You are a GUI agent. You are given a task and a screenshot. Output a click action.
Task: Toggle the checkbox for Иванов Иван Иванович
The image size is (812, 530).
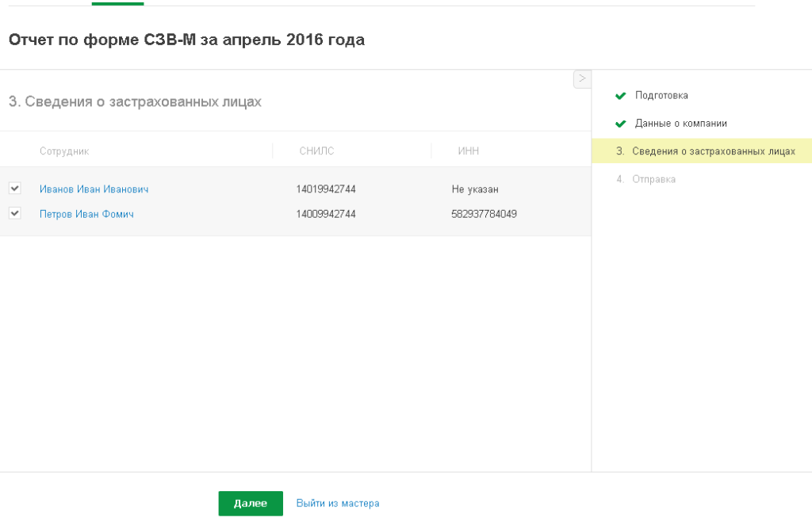pyautogui.click(x=14, y=189)
